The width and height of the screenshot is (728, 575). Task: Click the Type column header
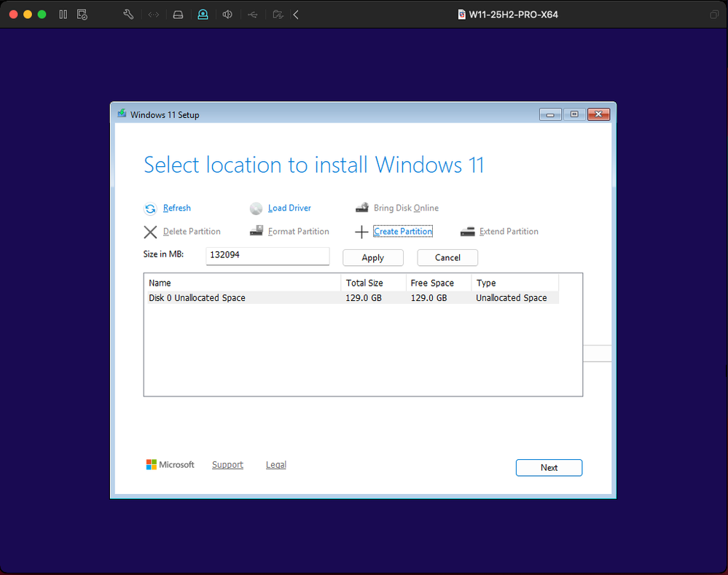click(x=515, y=283)
